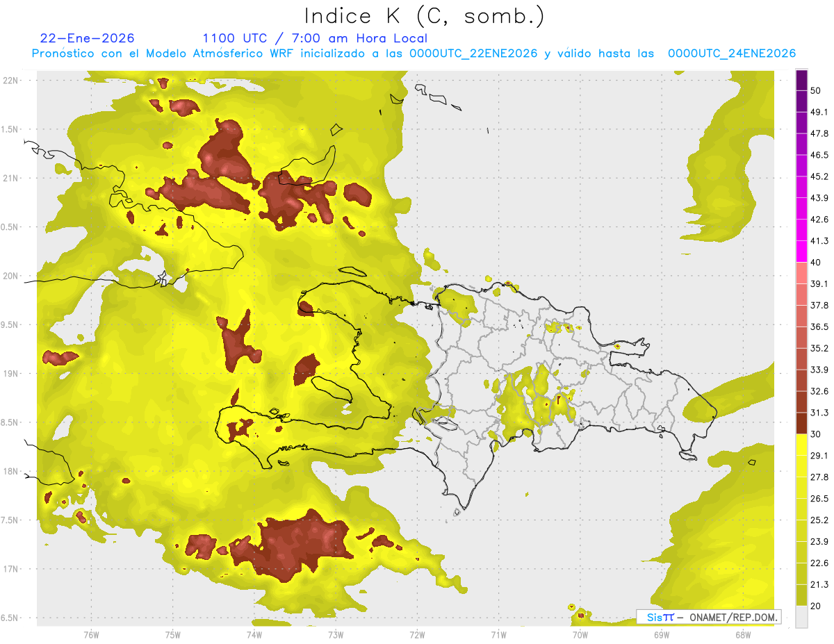Select the '20N' latitude label
This screenshot has height=644, width=834.
tap(11, 276)
